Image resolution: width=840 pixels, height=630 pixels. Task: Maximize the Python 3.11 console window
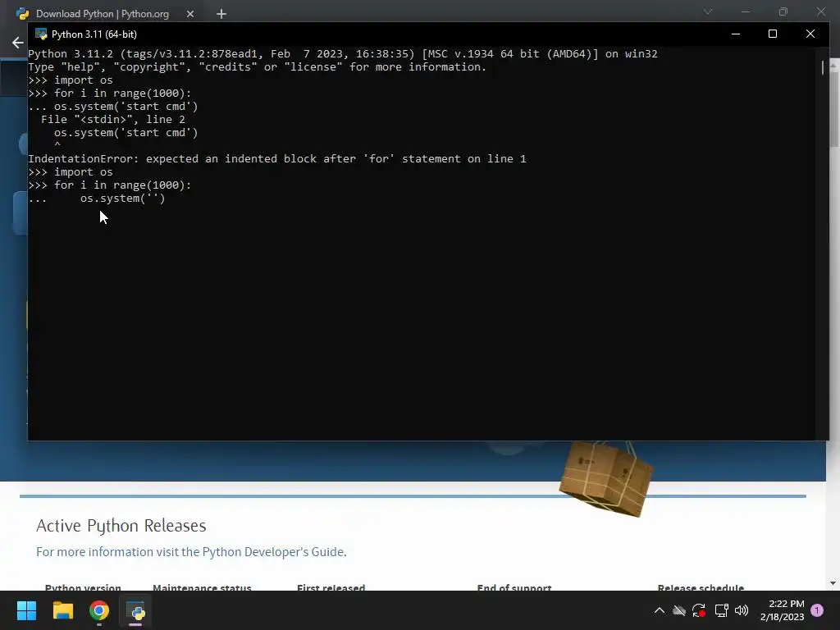[773, 34]
